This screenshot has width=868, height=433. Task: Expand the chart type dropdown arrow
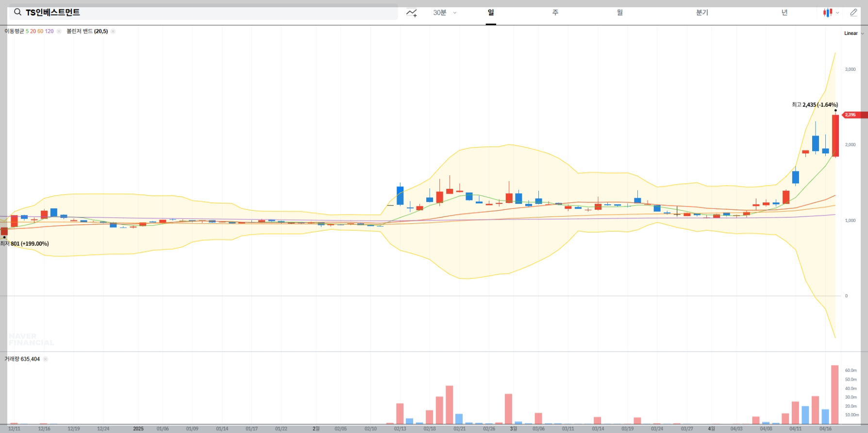tap(838, 13)
